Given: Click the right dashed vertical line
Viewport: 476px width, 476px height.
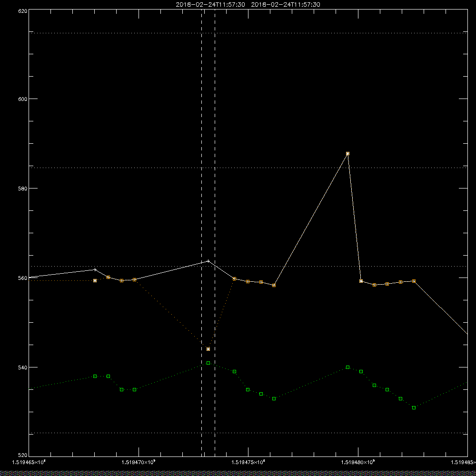Looking at the screenshot, I should (x=215, y=232).
